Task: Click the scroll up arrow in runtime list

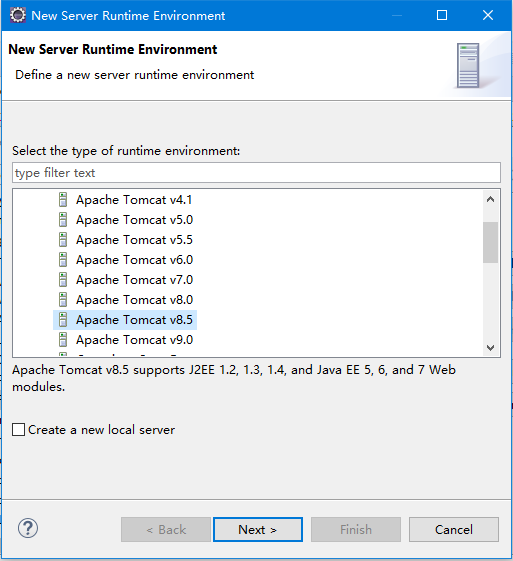Action: [x=490, y=199]
